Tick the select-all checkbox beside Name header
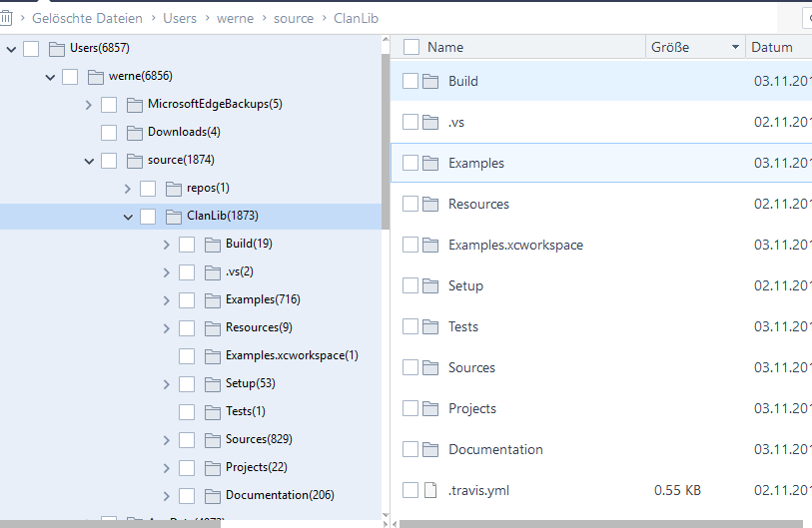 point(411,47)
